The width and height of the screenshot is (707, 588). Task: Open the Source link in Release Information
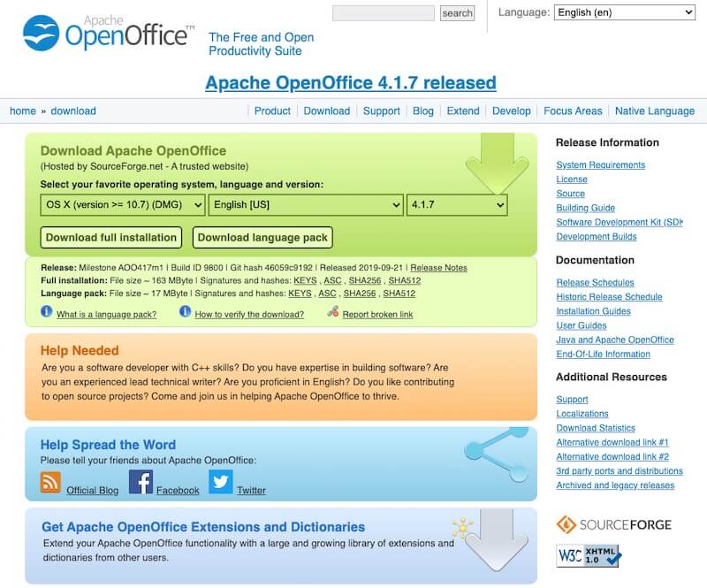(570, 194)
